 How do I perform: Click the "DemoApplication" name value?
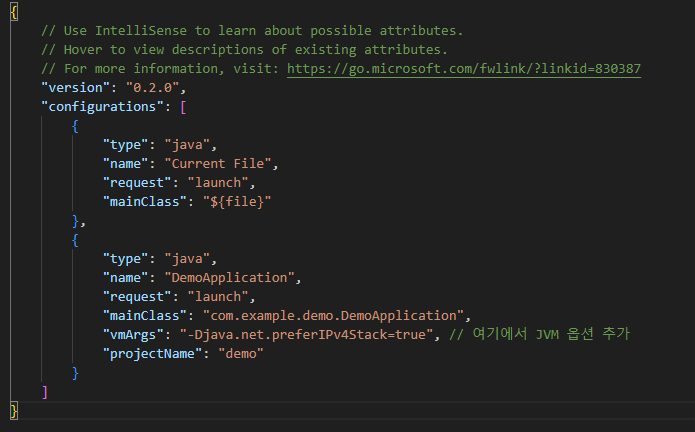(x=229, y=278)
